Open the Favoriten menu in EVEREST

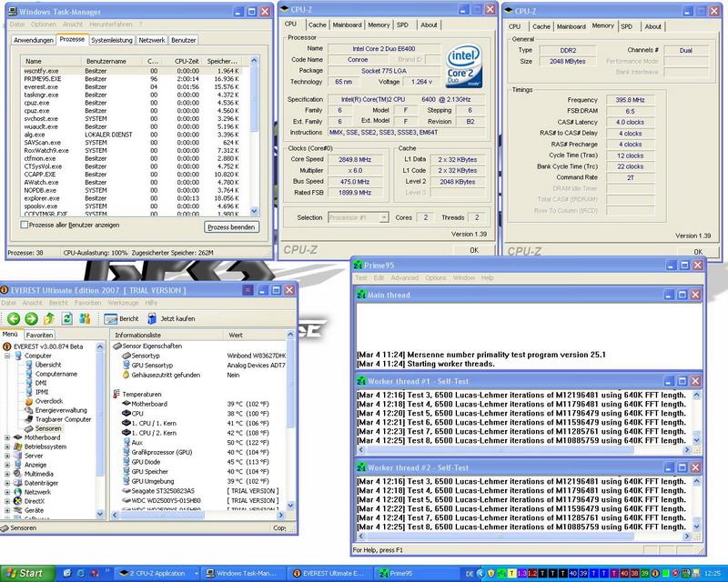(87, 303)
